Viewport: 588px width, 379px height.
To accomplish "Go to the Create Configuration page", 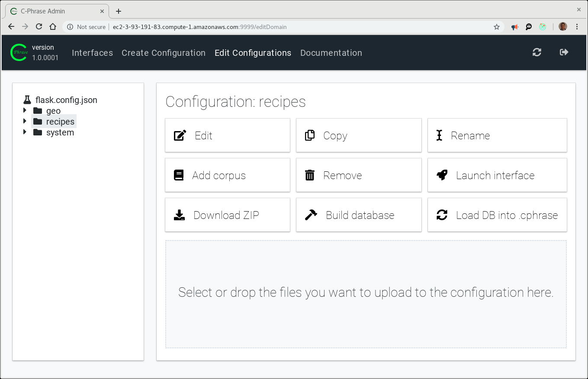I will tap(164, 53).
